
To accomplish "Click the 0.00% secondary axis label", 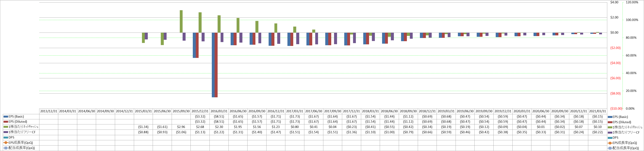I will 630,109.
